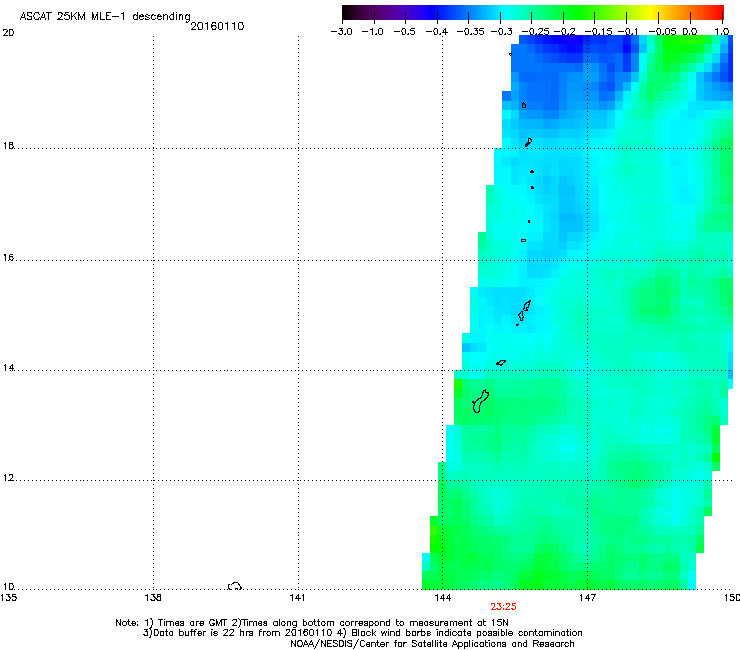
Task: Click the red 23:25 overpass time
Action: 503,607
